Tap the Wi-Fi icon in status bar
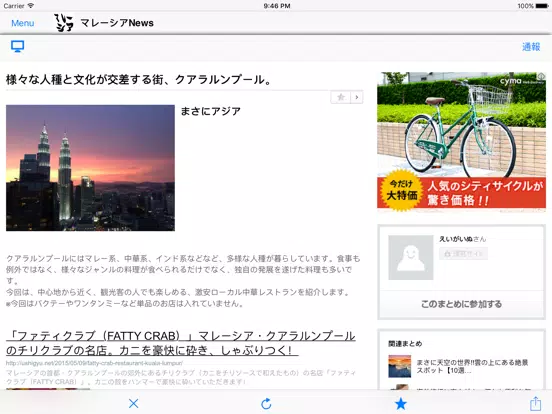The image size is (552, 414). pos(31,6)
